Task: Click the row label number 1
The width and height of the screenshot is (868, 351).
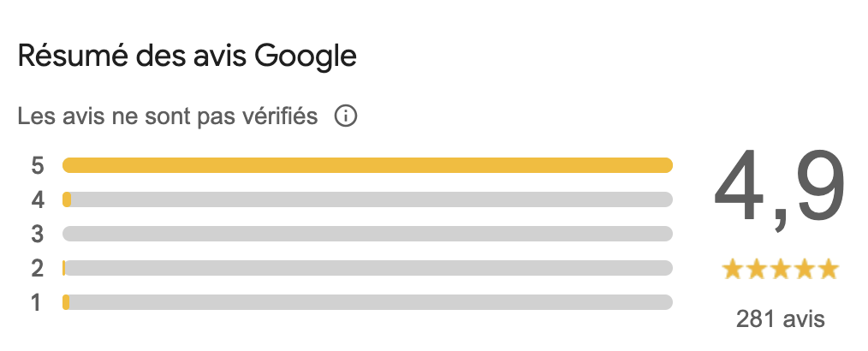Action: pos(37,303)
